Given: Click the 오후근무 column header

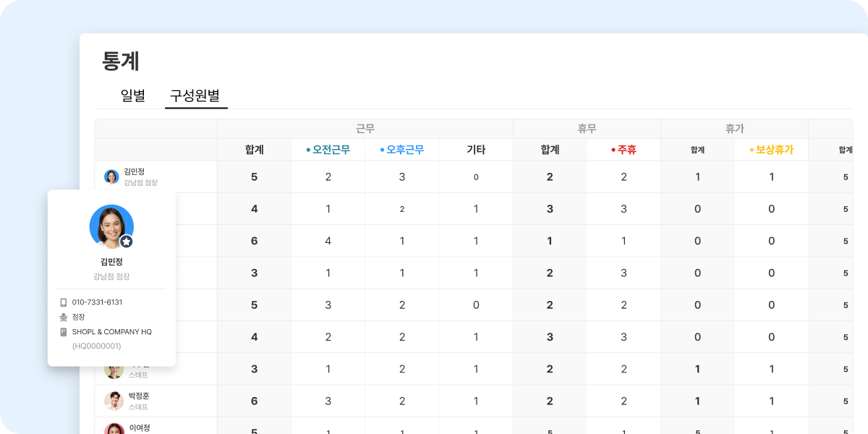Looking at the screenshot, I should pos(402,150).
